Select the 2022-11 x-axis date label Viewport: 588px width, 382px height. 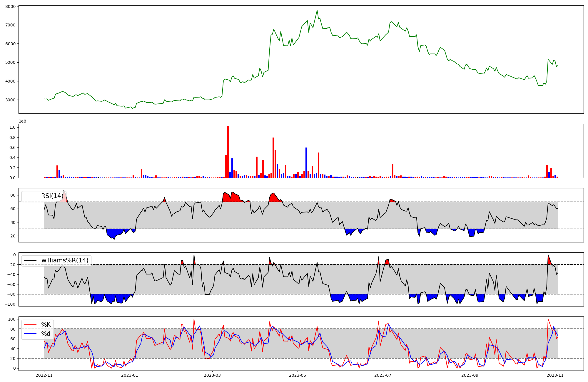44,375
